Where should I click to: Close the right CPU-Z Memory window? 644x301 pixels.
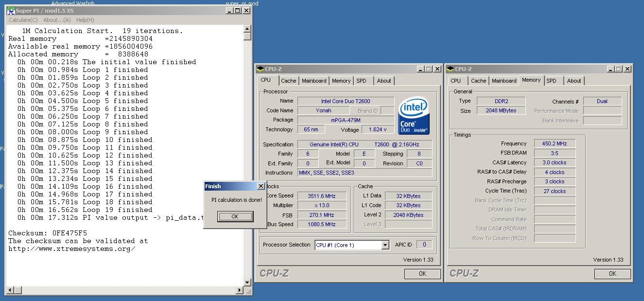pos(627,69)
